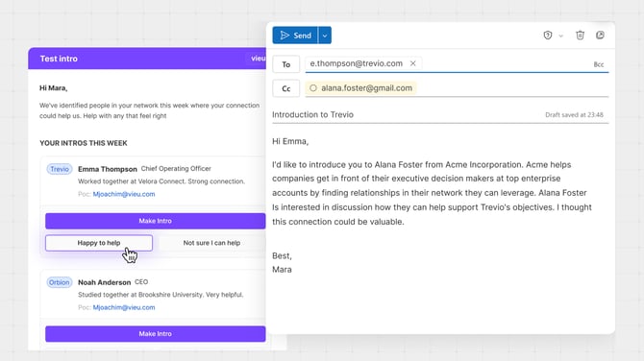Click the e.thompson@trevio.com recipient chip
The width and height of the screenshot is (644, 361).
tap(363, 63)
